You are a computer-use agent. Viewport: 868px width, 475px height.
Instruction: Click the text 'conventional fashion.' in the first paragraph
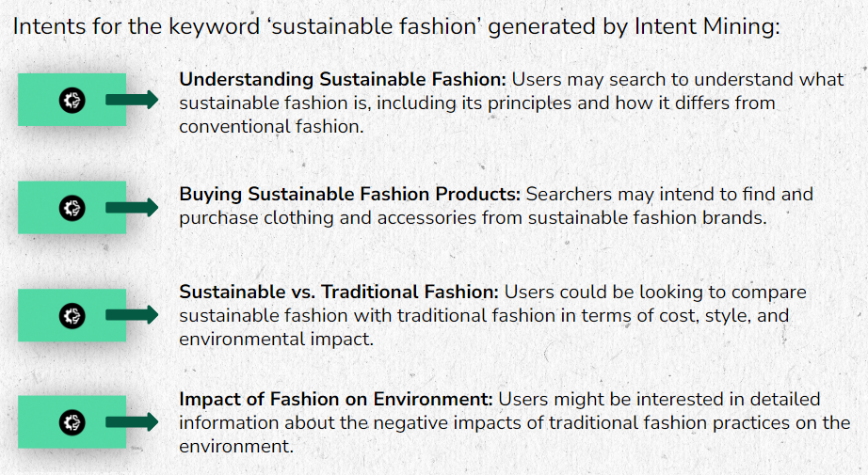coord(271,127)
